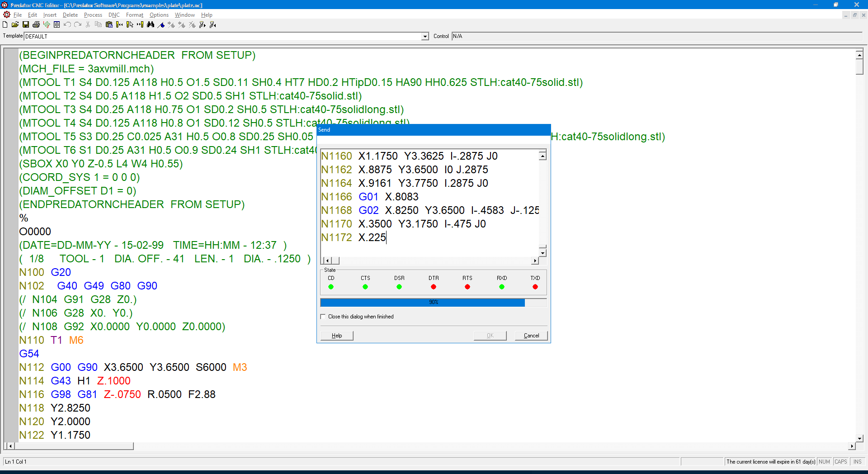
Task: Click the 90% transfer progress bar
Action: coord(433,302)
